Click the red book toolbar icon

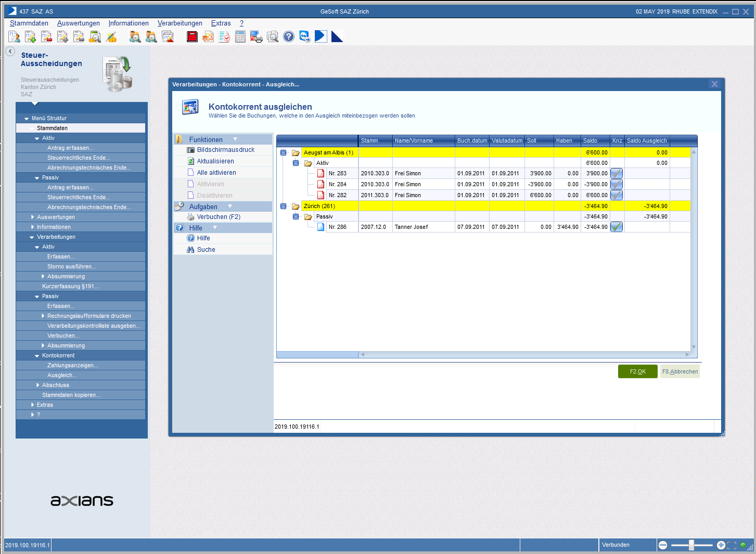tap(192, 36)
